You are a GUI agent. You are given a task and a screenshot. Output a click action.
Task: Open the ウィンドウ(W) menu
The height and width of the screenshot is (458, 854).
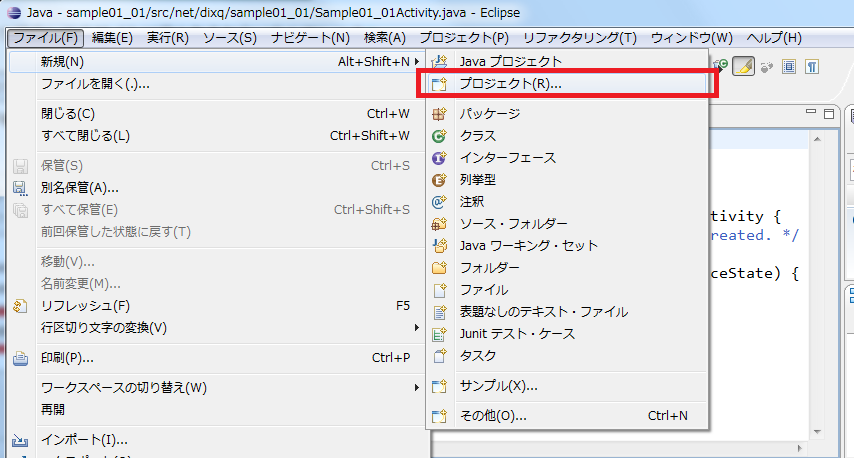(x=692, y=38)
